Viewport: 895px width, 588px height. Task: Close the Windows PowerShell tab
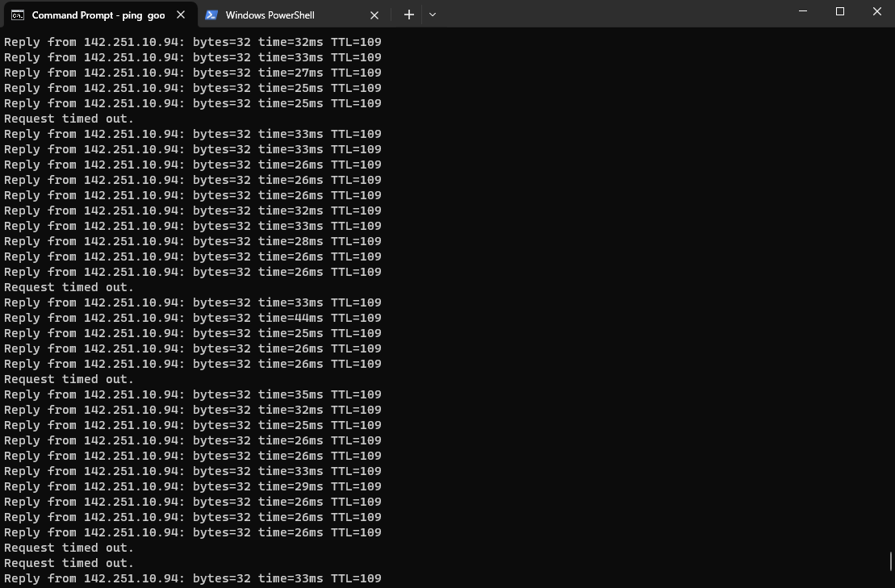[x=374, y=15]
